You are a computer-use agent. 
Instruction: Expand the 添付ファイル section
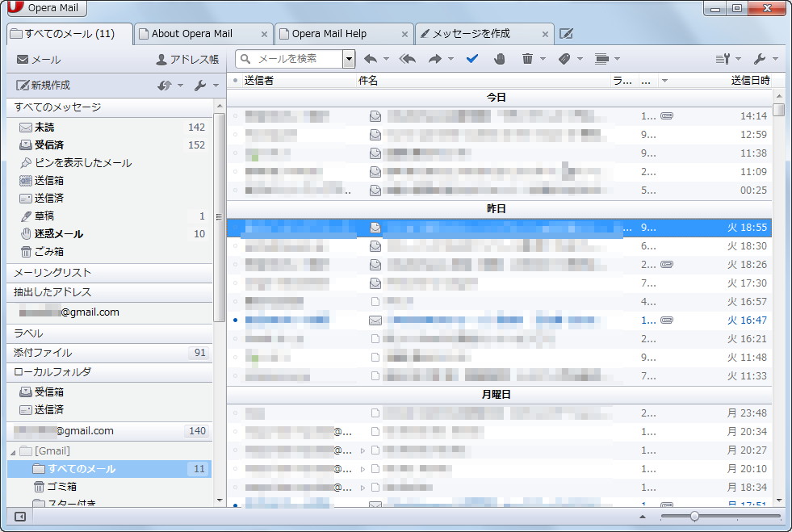pos(110,353)
